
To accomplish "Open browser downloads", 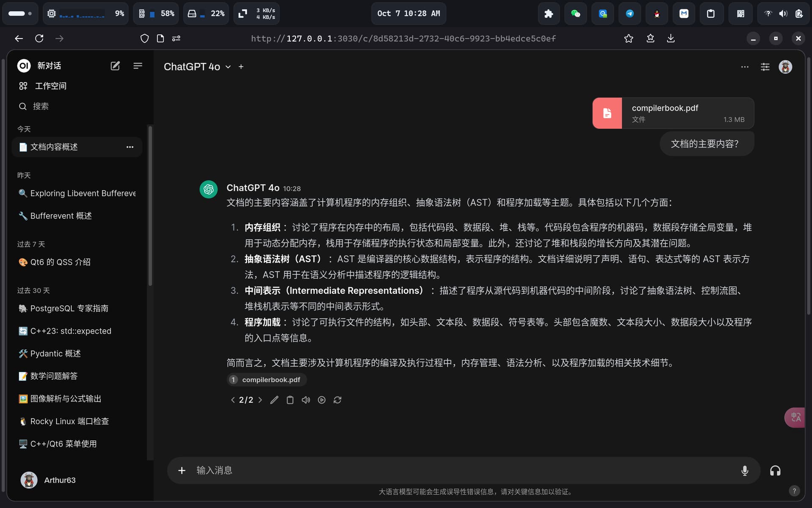I will 671,39.
